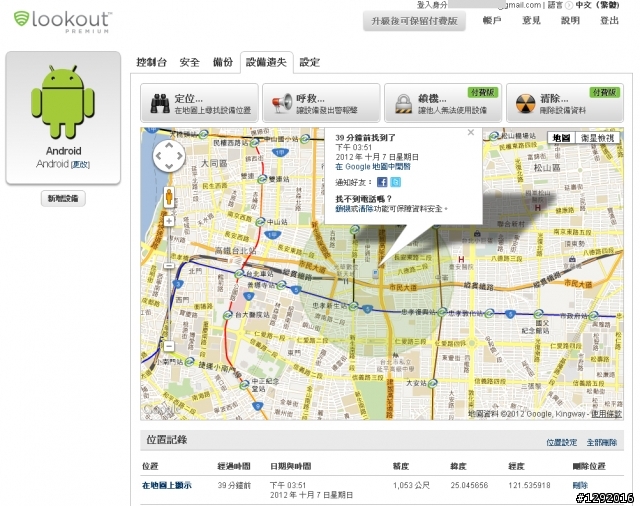Open the map 使用條款 terms link
The image size is (640, 506).
[607, 414]
